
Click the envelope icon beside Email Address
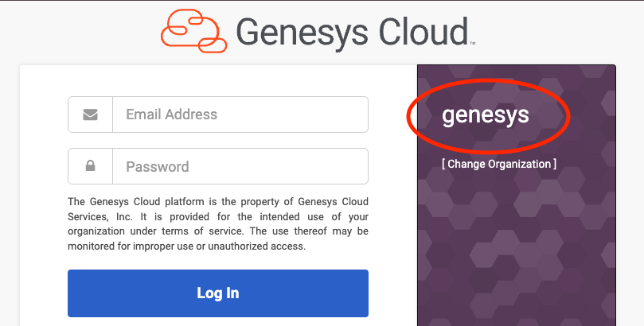[x=91, y=114]
